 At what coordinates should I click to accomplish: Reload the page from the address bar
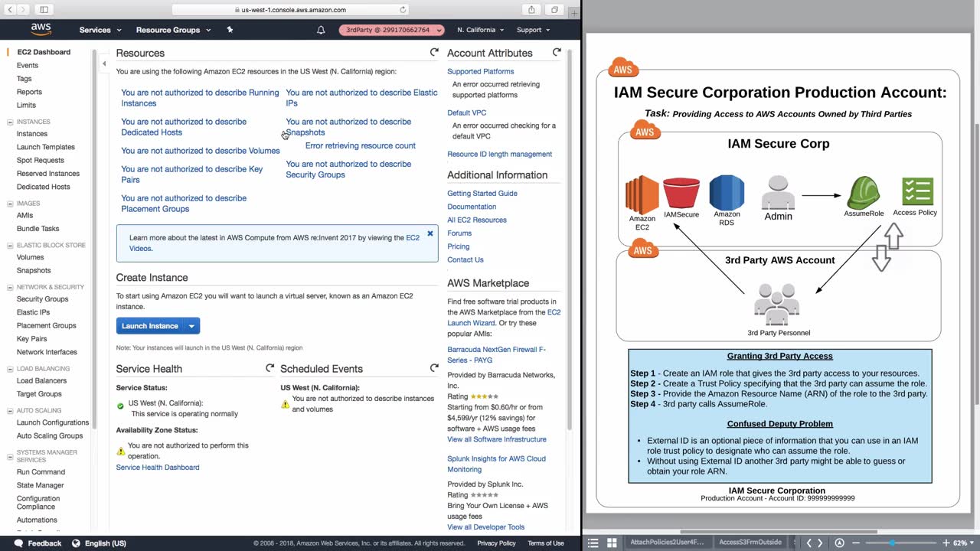pos(403,10)
